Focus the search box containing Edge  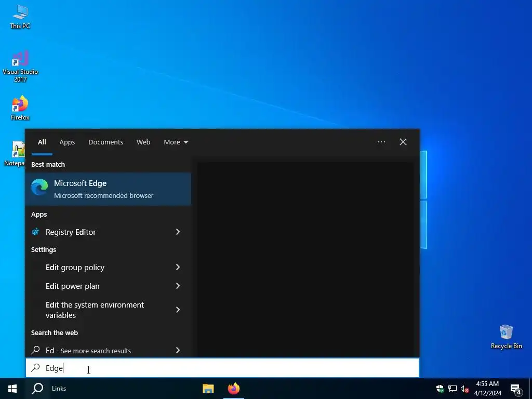(x=222, y=368)
